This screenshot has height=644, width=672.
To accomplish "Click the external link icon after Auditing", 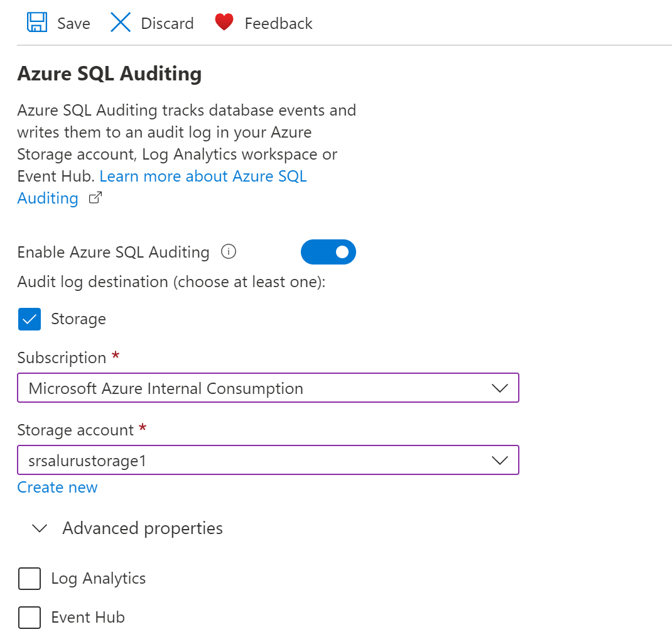I will [95, 199].
